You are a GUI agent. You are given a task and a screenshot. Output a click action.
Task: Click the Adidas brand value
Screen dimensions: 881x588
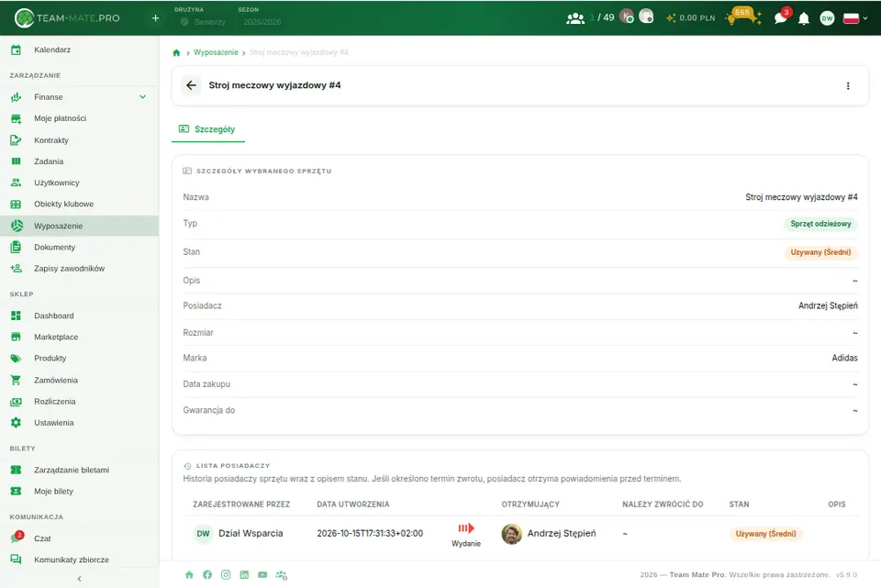(x=844, y=358)
